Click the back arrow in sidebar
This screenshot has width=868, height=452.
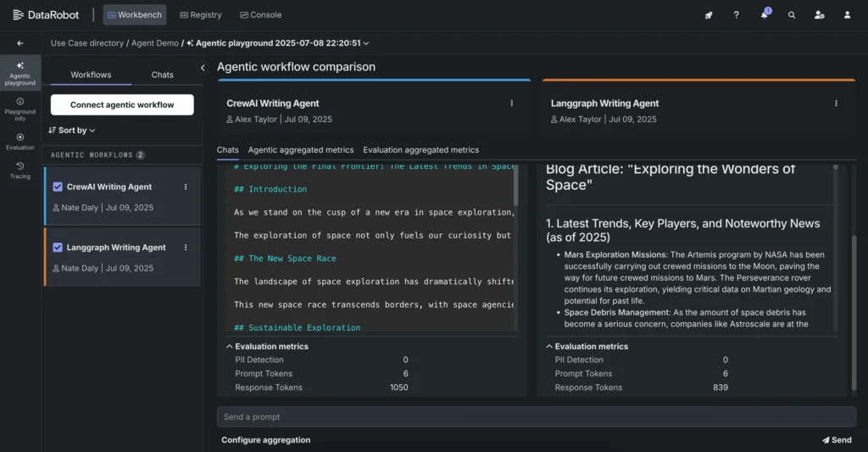[x=20, y=43]
